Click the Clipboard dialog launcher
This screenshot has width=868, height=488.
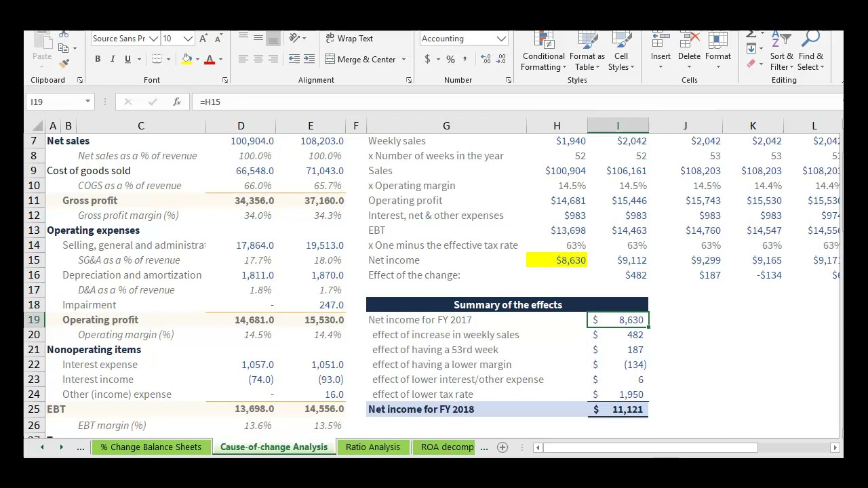click(x=80, y=80)
